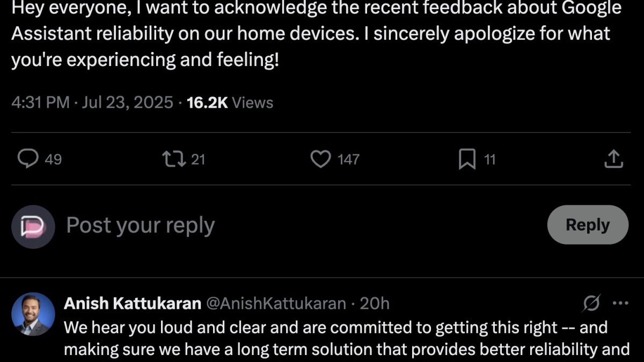Click the 4:31 PM · Jul 23, 2025 timestamp

92,102
